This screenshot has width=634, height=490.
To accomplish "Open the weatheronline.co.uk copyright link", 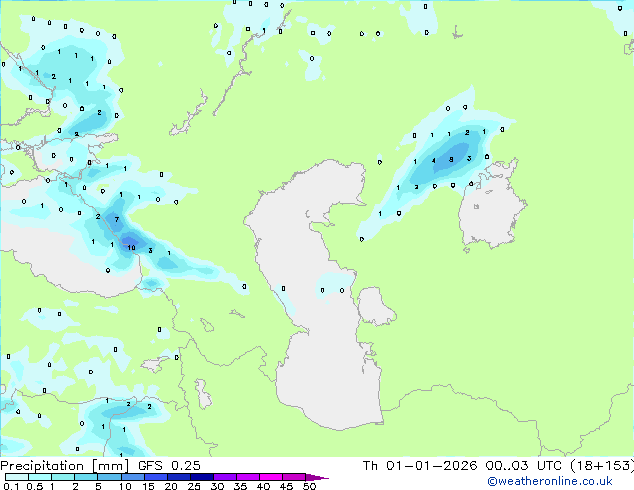I will pos(549,481).
